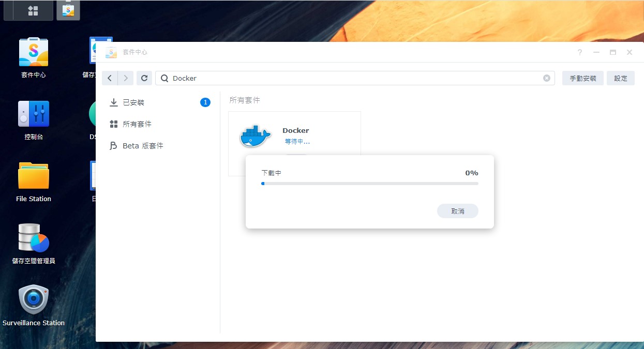The image size is (644, 349).
Task: Click the download progress bar
Action: pyautogui.click(x=369, y=183)
